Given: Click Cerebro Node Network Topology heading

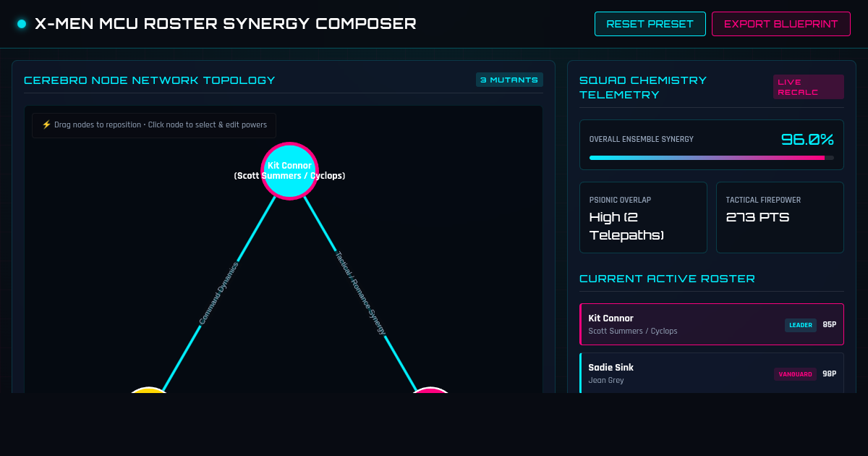Looking at the screenshot, I should (150, 80).
